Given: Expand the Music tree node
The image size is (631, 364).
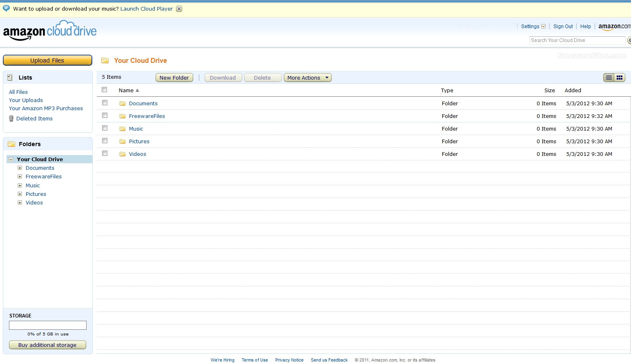Looking at the screenshot, I should [x=20, y=185].
